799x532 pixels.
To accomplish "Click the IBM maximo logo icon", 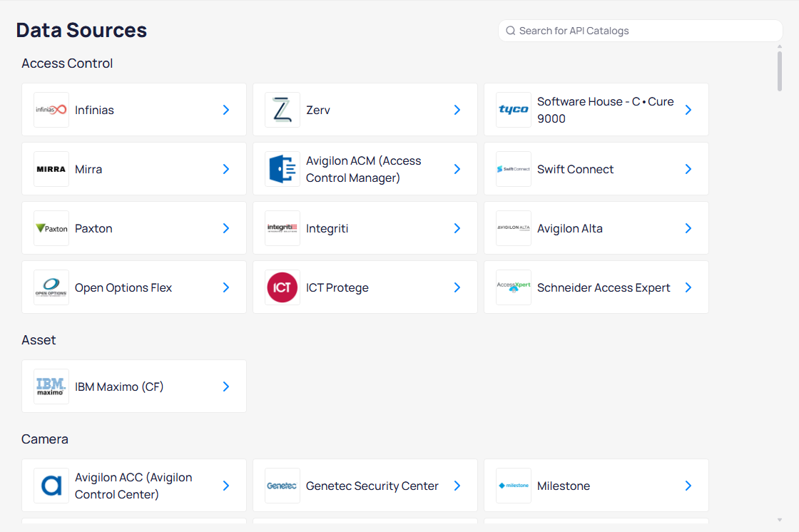I will (x=51, y=387).
